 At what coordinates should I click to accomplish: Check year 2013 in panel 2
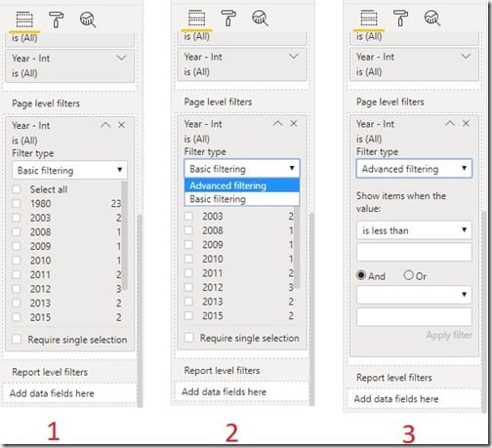pyautogui.click(x=188, y=302)
